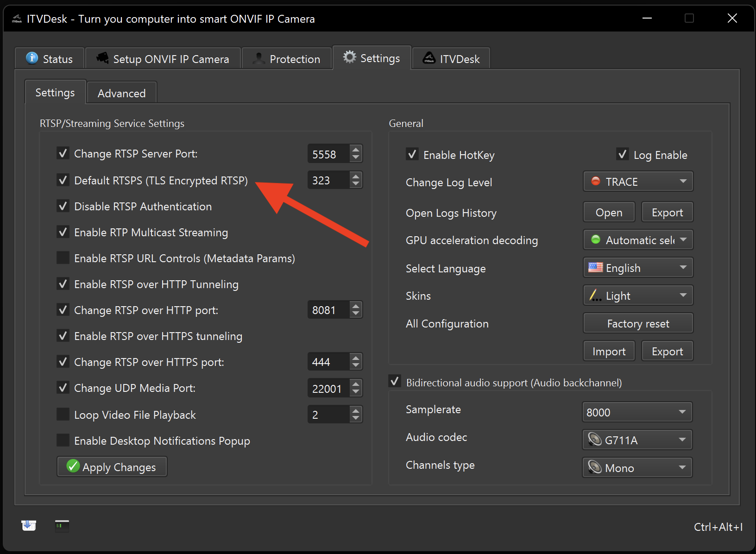Click the info icon on the Status tab
756x554 pixels.
[x=31, y=58]
